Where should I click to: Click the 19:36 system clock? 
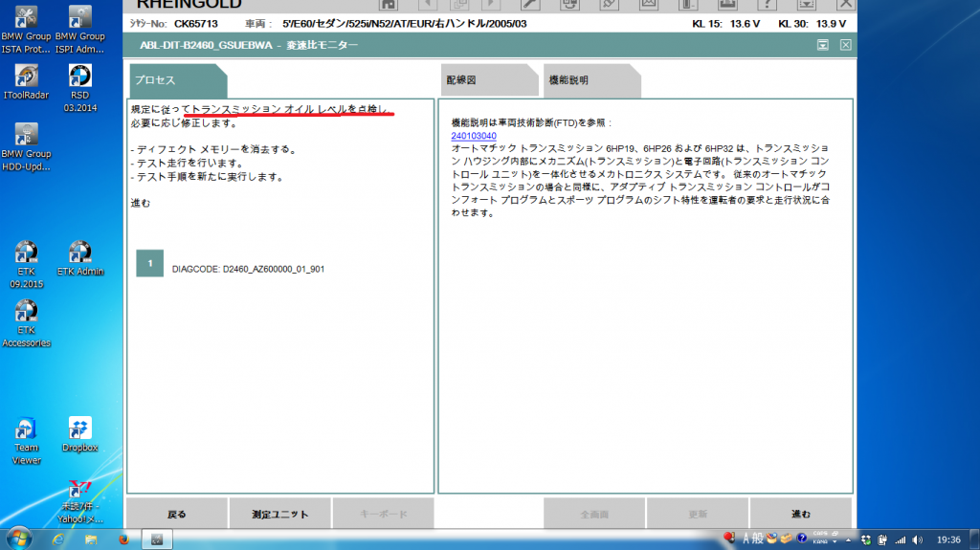pyautogui.click(x=948, y=540)
